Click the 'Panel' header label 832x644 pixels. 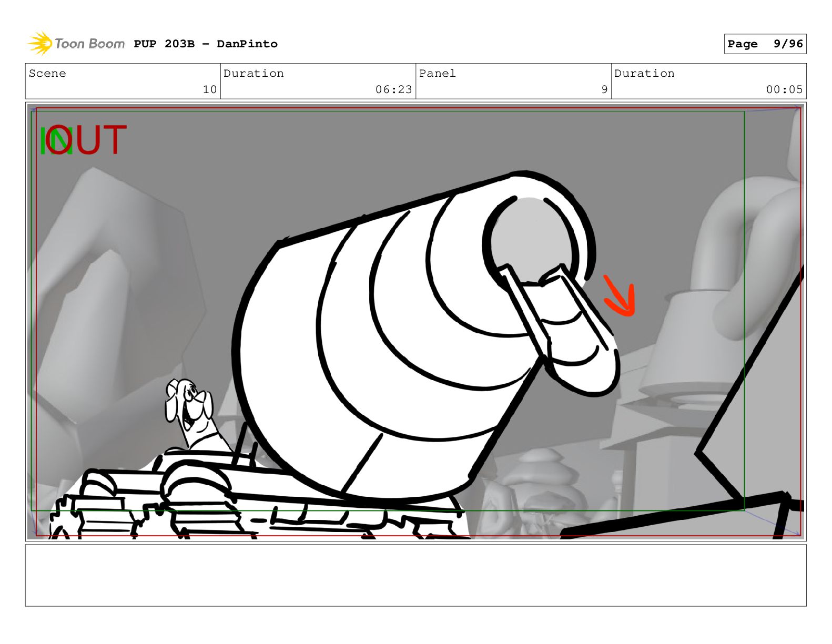438,74
